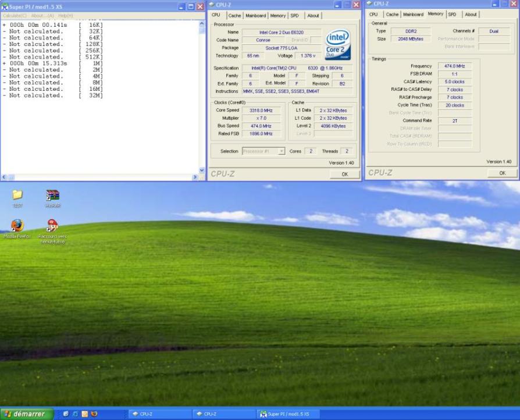520x420 pixels.
Task: Switch to SPD tab in CPU-Z Timings window
Action: 452,15
